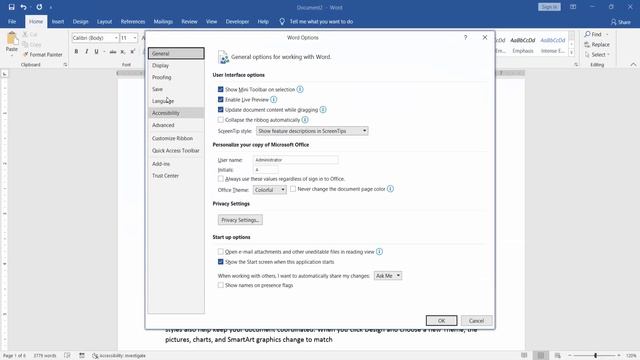The image size is (640, 360).
Task: Apply Subscript formatting
Action: [122, 51]
